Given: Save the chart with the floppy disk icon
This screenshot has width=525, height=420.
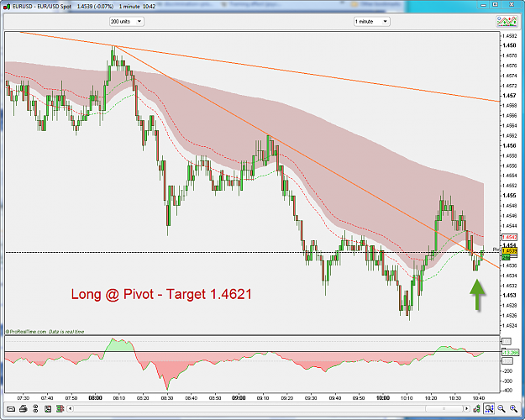Looking at the screenshot, I should coord(48,408).
